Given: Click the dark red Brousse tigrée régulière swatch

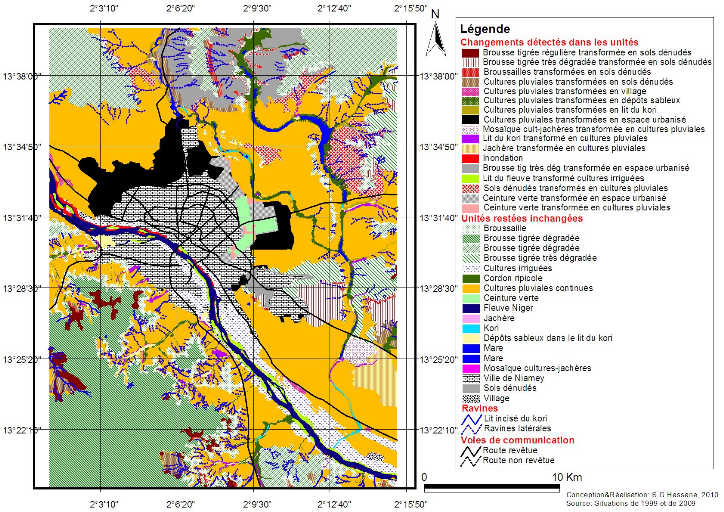Looking at the screenshot, I should (x=471, y=53).
